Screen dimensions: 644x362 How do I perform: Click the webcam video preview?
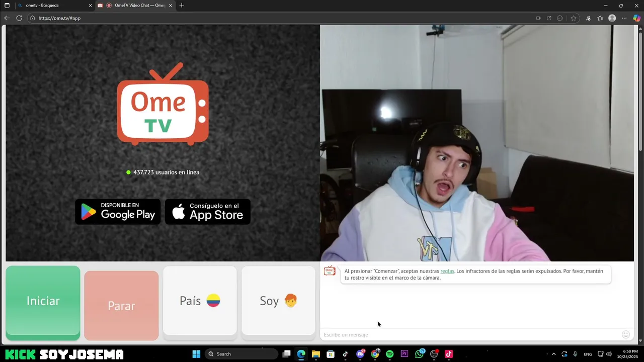(477, 143)
